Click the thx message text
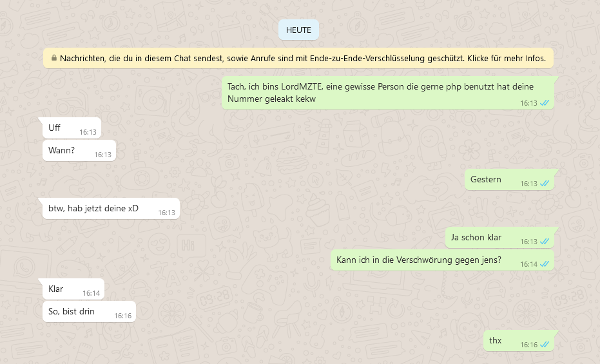Screen dimensions: 600x364 [x=495, y=340]
